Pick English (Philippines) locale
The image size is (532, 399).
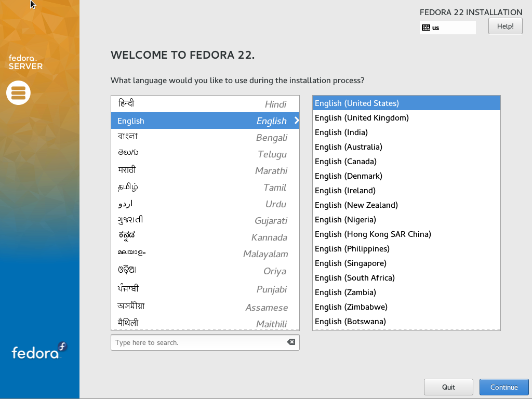click(x=406, y=249)
